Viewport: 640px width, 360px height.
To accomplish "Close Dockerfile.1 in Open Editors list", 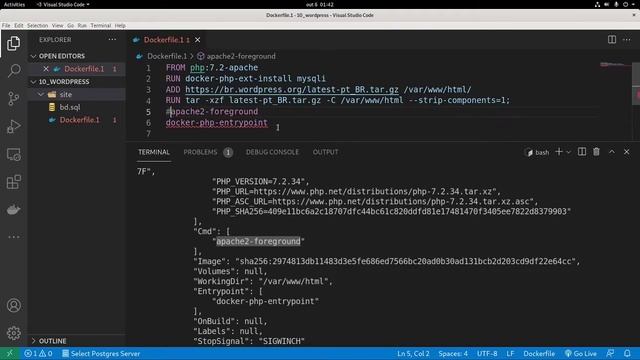I will (46, 69).
